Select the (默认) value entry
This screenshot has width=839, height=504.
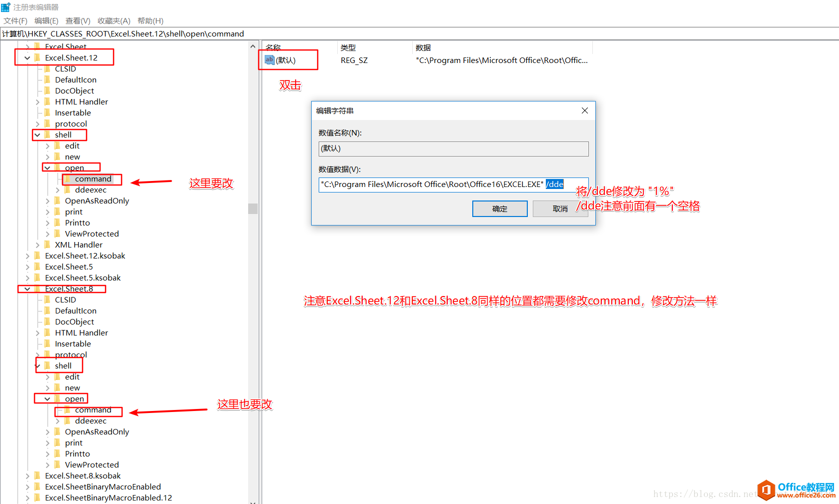(x=286, y=60)
